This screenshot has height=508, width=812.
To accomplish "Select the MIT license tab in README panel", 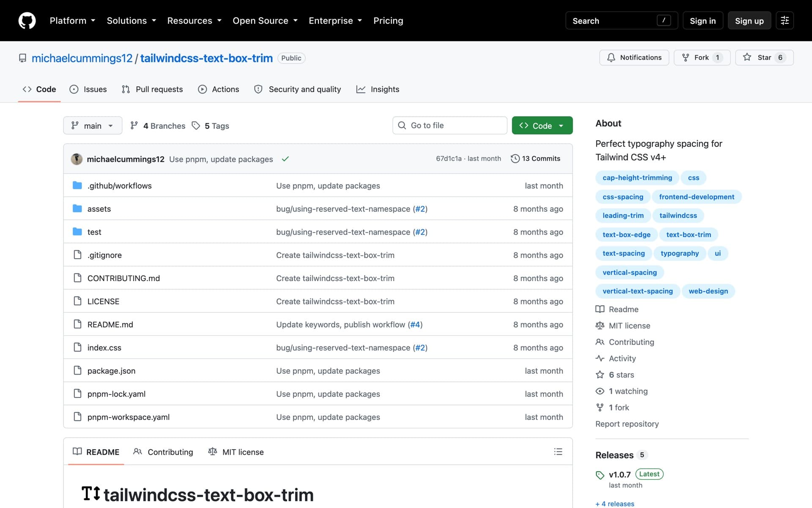I will pyautogui.click(x=236, y=452).
